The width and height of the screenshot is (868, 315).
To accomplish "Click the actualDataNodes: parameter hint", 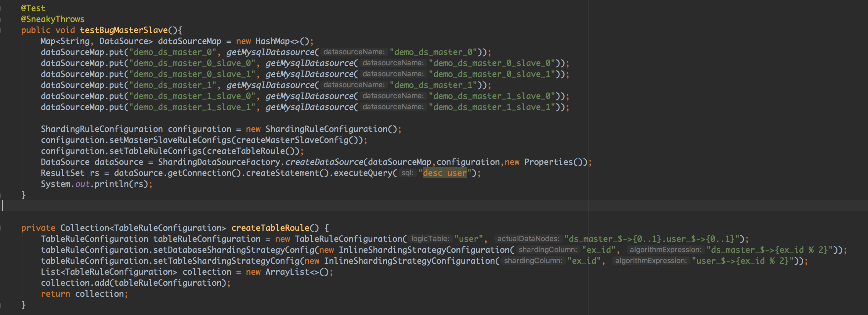I will coord(528,239).
